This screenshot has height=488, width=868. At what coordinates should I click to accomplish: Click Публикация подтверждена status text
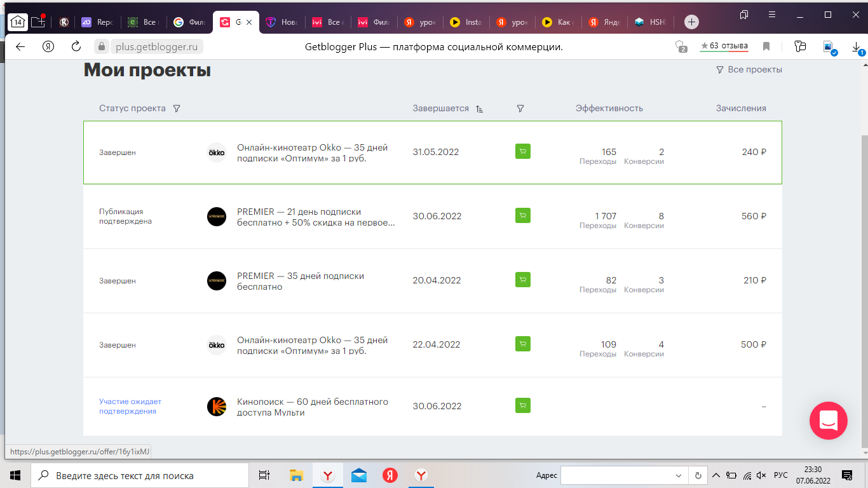click(125, 216)
